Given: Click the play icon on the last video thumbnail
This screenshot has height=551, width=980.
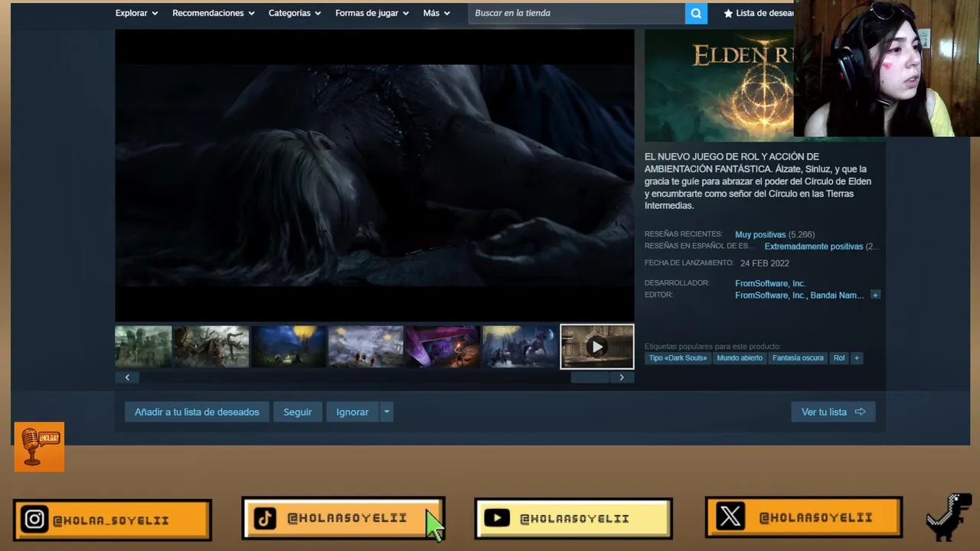Looking at the screenshot, I should pos(597,347).
